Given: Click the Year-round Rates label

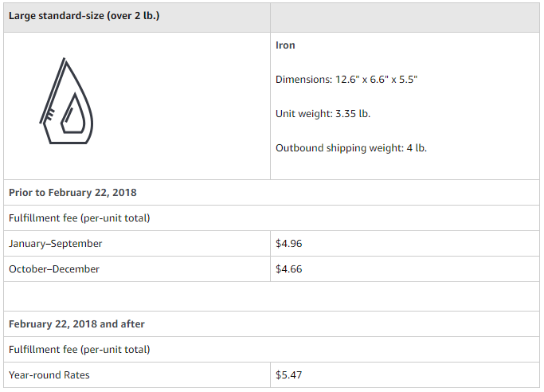Looking at the screenshot, I should [x=49, y=375].
